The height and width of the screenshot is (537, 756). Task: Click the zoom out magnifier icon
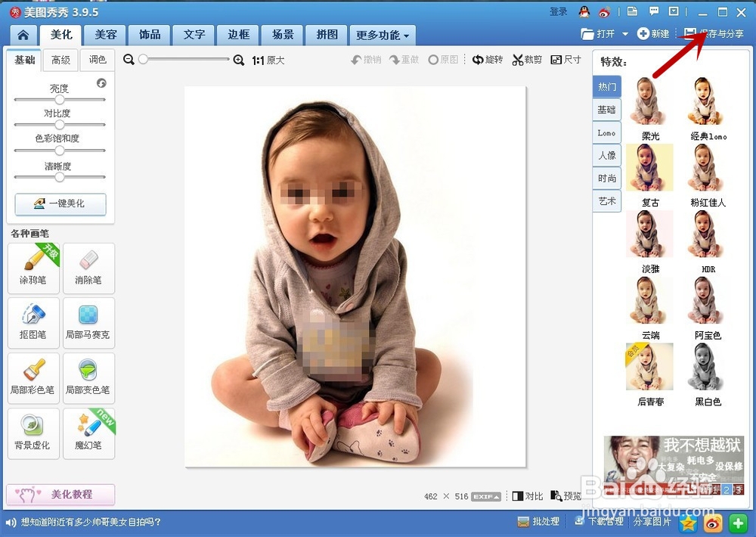pyautogui.click(x=129, y=60)
